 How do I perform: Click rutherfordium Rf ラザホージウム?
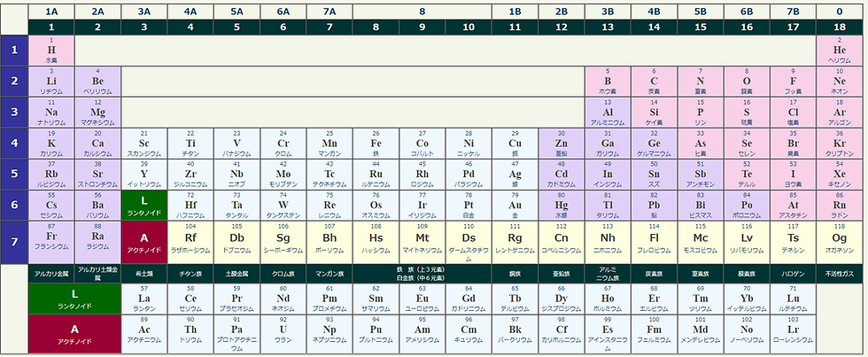pos(190,243)
